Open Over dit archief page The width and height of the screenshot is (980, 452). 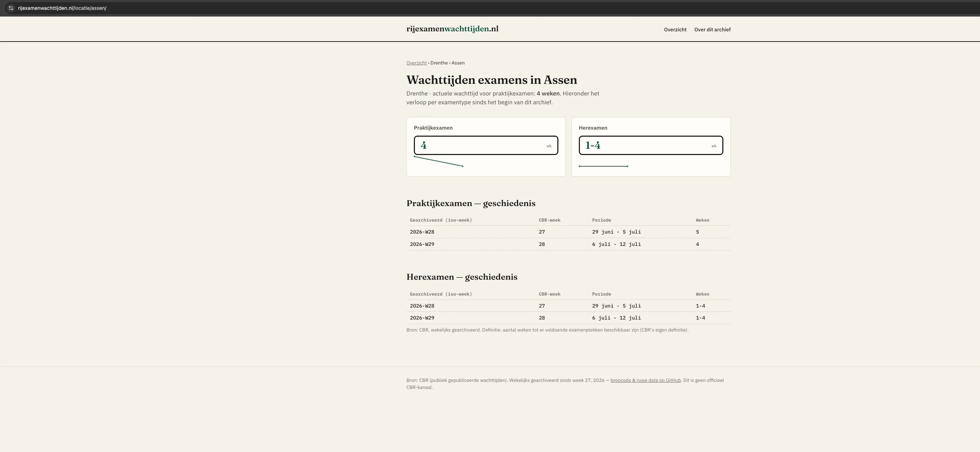pyautogui.click(x=712, y=30)
